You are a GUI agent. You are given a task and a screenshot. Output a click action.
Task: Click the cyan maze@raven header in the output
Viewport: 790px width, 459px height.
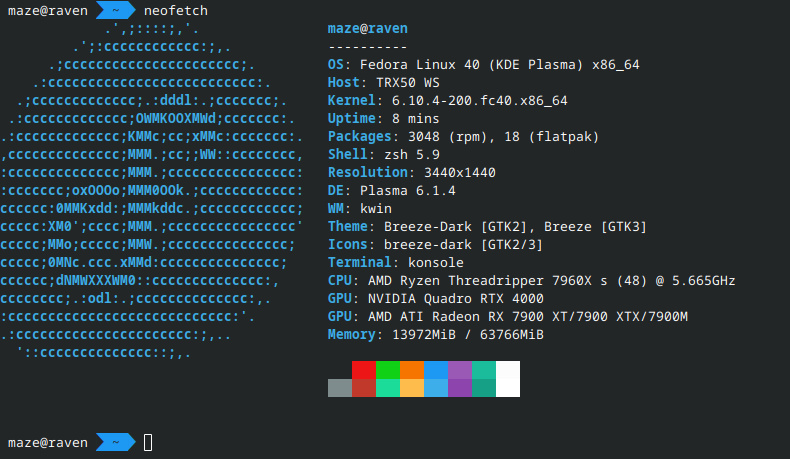367,28
